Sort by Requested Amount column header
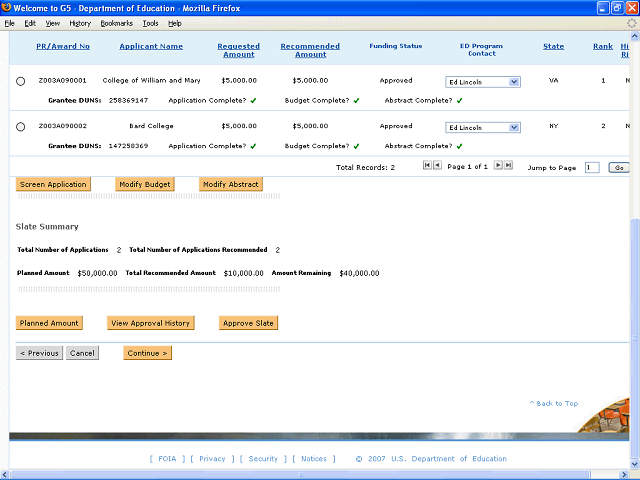 point(238,50)
